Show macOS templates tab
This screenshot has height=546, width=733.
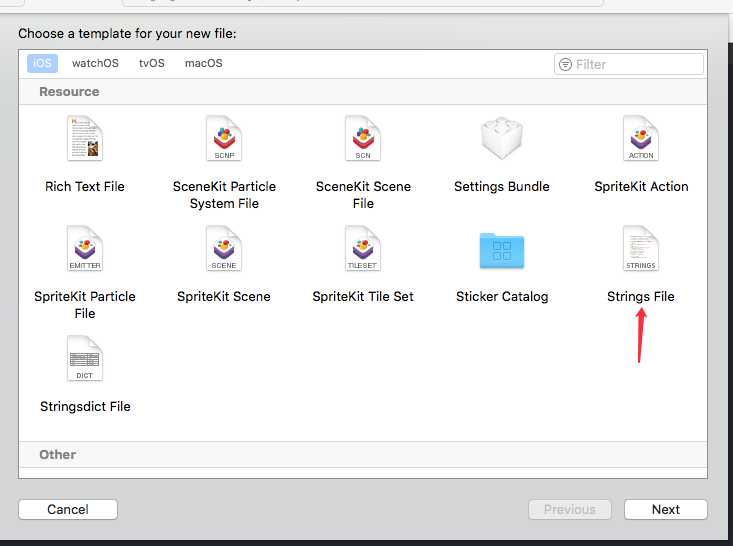point(204,63)
